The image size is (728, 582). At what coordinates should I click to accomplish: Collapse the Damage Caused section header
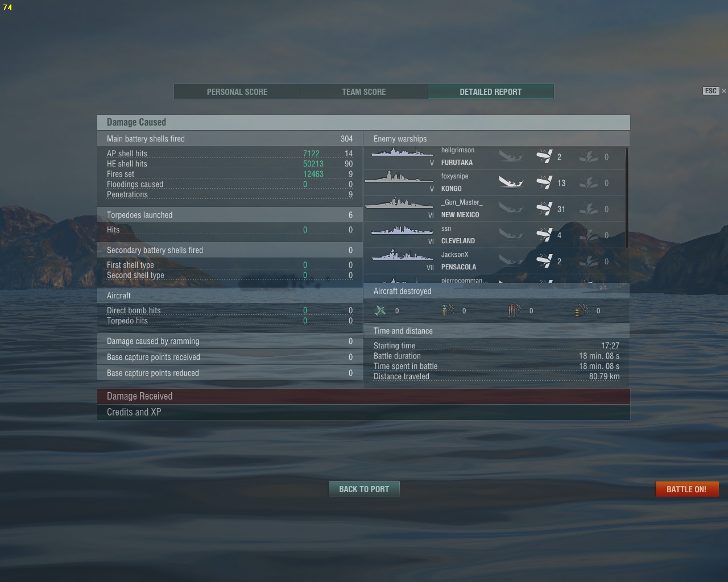363,122
